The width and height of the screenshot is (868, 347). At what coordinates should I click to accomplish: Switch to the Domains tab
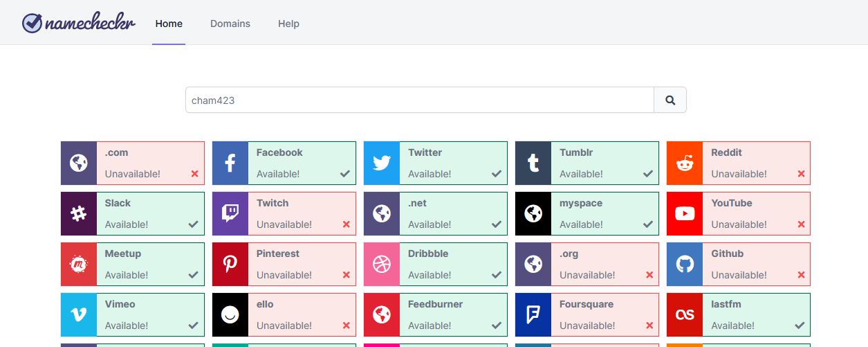pyautogui.click(x=230, y=24)
